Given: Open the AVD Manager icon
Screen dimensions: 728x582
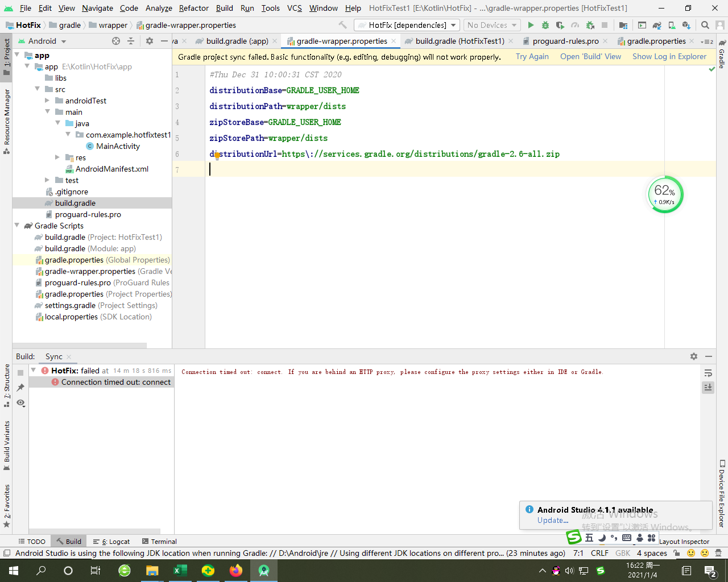Looking at the screenshot, I should pos(672,25).
